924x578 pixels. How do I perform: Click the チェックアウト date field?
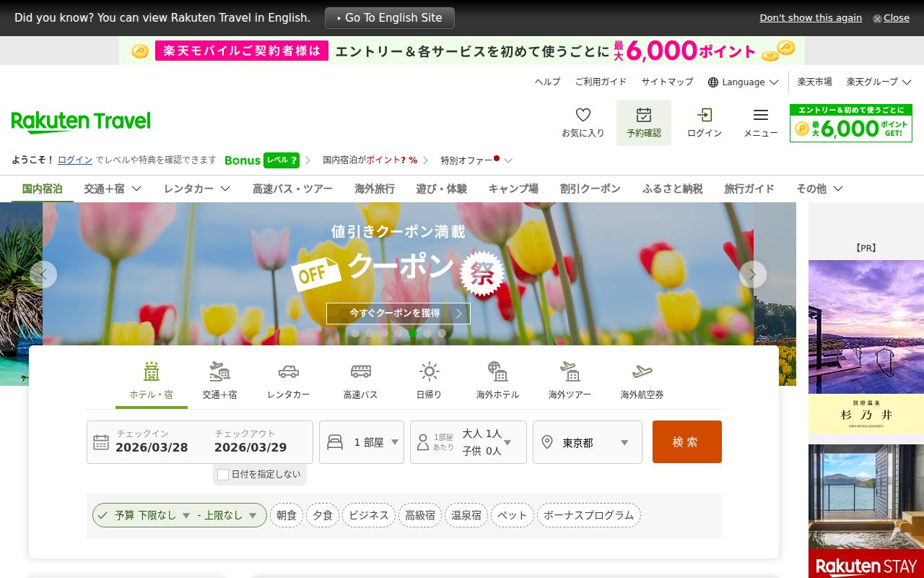click(x=250, y=441)
